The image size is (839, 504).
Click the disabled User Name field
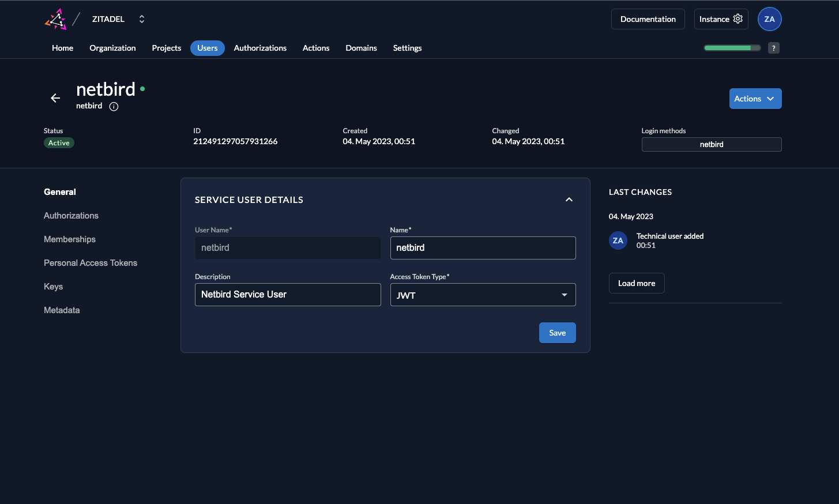[288, 248]
